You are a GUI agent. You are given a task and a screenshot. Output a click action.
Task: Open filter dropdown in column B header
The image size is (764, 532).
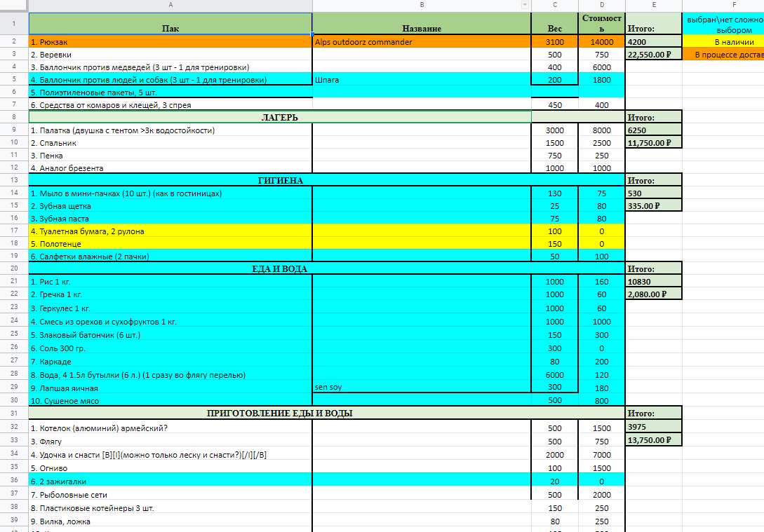pyautogui.click(x=525, y=5)
